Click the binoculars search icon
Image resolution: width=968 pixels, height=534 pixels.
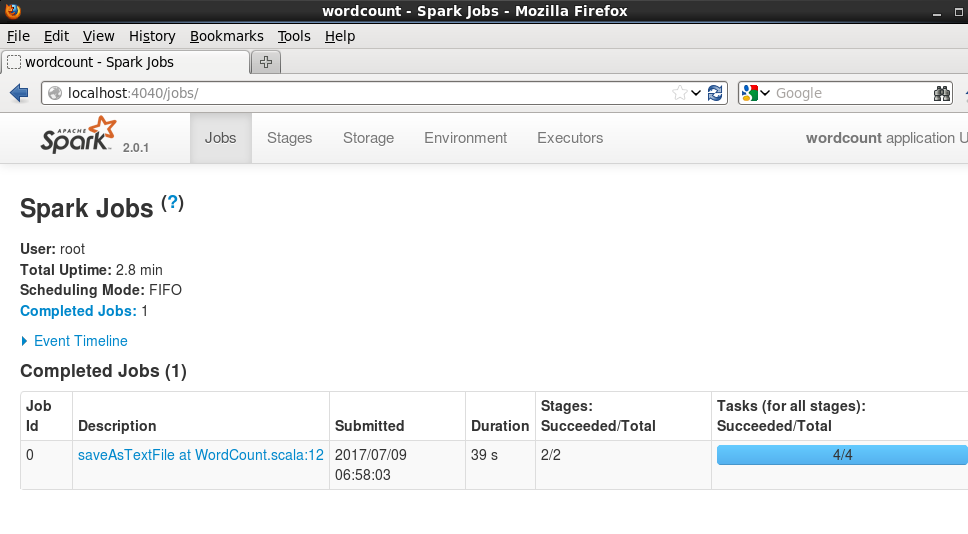coord(942,93)
